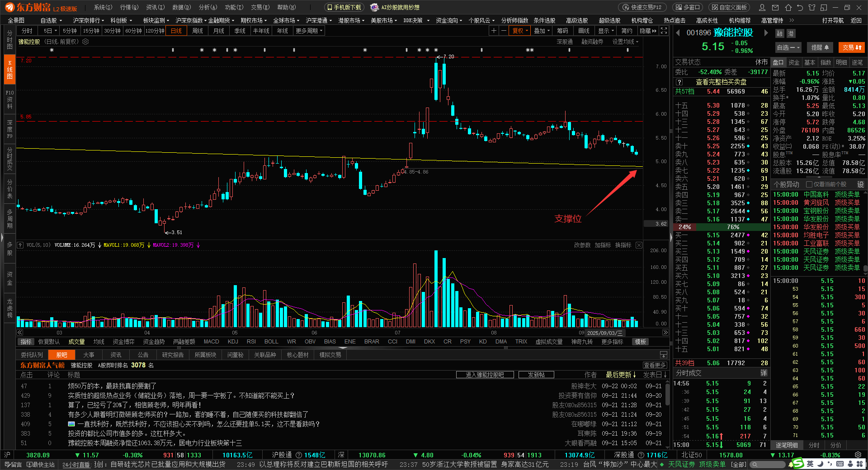This screenshot has width=868, height=470.
Task: Toggle the 融 margin tag button
Action: coord(779,33)
